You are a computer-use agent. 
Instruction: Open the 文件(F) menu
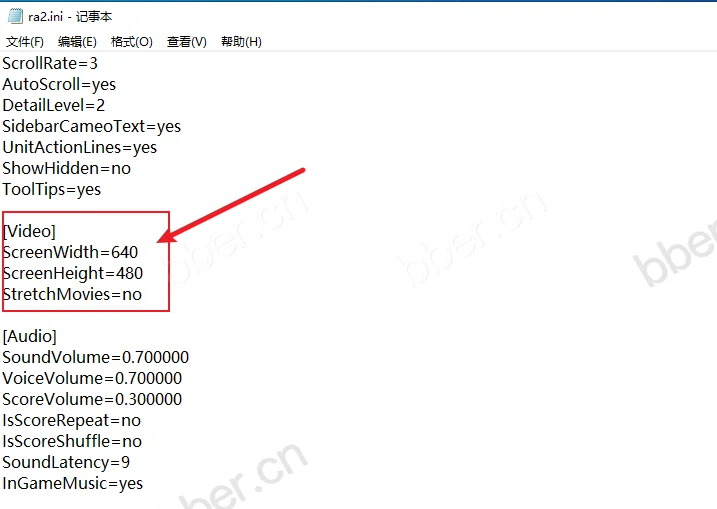[25, 42]
